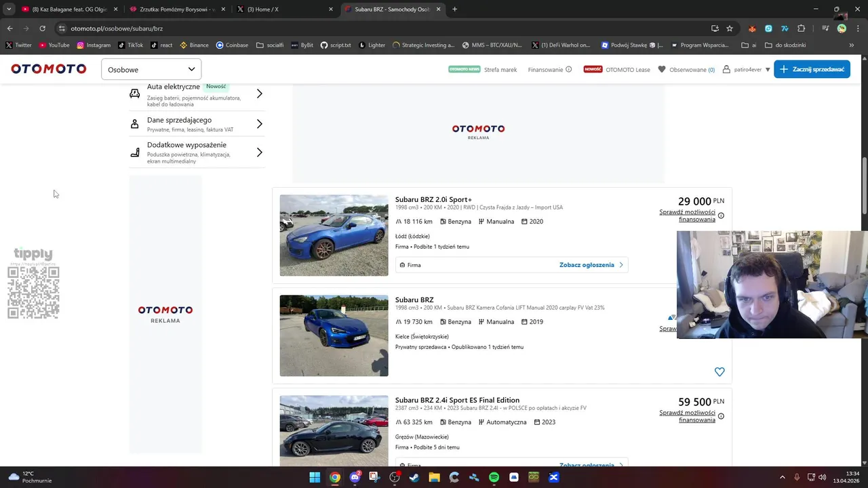This screenshot has height=488, width=868.
Task: Expand the Auta elektryczne filter section
Action: coord(197,94)
